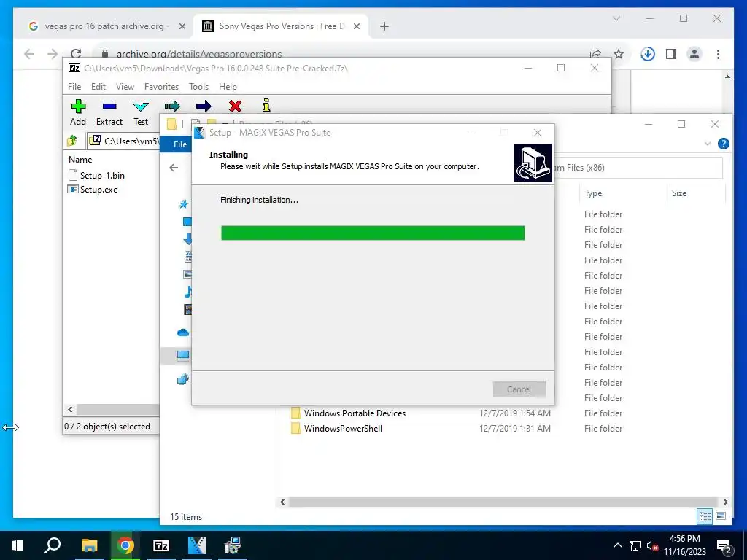Screen dimensions: 747x560
Task: Open Chrome profile icon
Action: pyautogui.click(x=694, y=54)
